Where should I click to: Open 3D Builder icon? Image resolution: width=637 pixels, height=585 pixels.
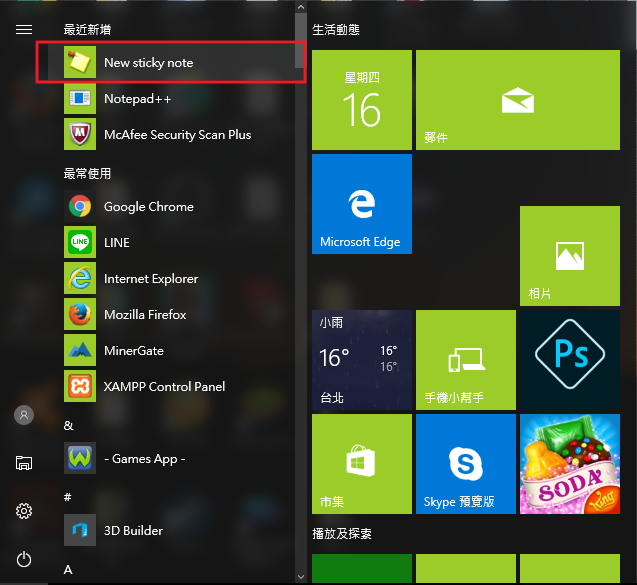click(x=80, y=530)
